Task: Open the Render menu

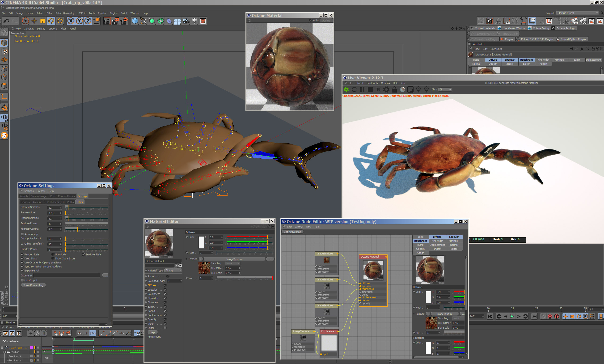Action: [102, 13]
